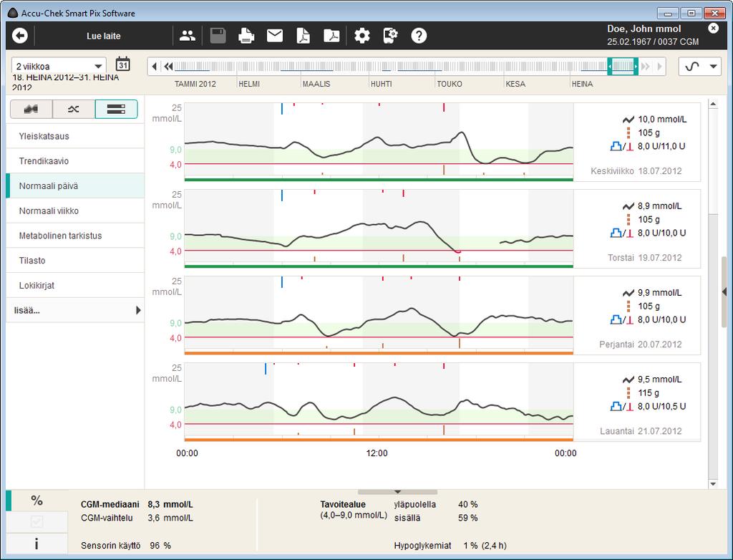The width and height of the screenshot is (733, 560).
Task: Switch to the crossed lines view toggle
Action: click(74, 109)
